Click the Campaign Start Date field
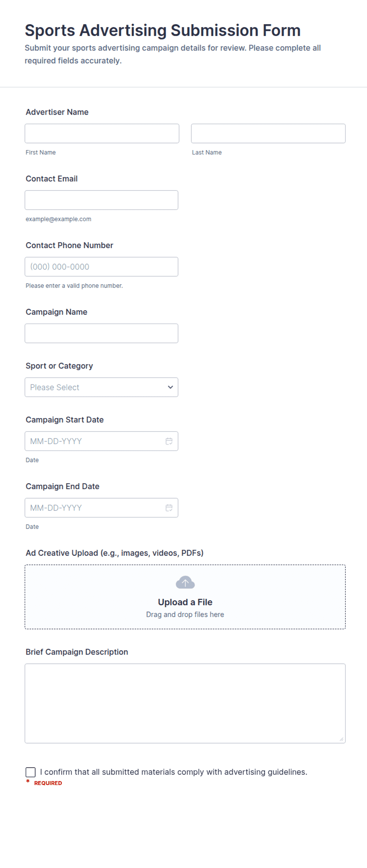 [101, 441]
